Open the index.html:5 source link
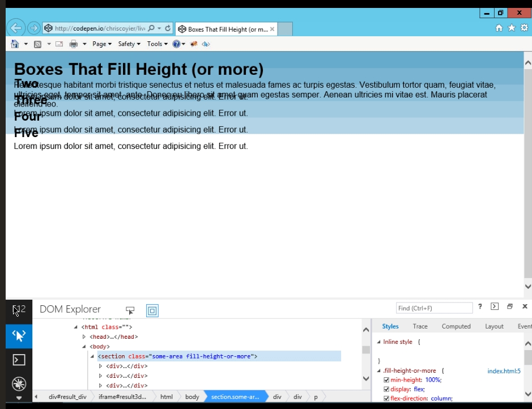532x409 pixels. pyautogui.click(x=504, y=371)
